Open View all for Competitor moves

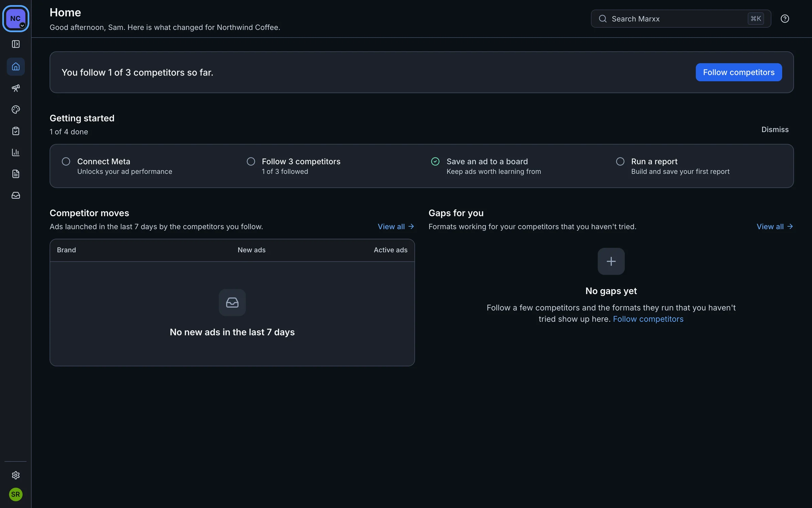pyautogui.click(x=396, y=227)
